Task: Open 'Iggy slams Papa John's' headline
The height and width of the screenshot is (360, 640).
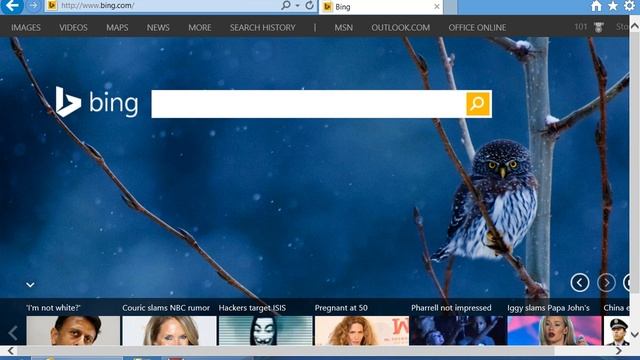Action: [548, 308]
